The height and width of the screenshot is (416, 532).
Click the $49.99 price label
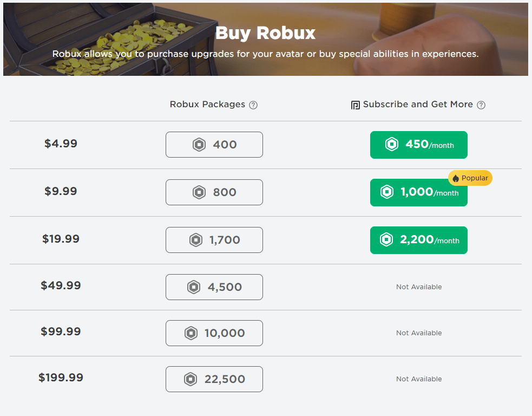(x=61, y=285)
